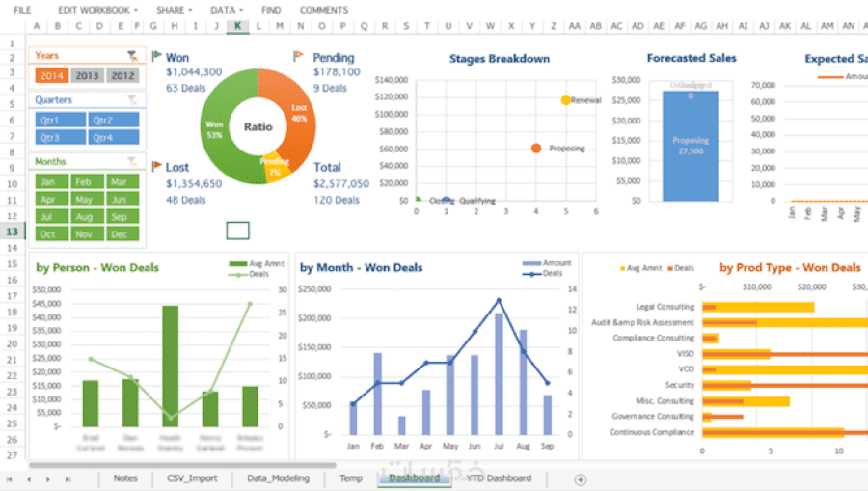
Task: Go to previous sheet navigation arrow
Action: (x=29, y=479)
